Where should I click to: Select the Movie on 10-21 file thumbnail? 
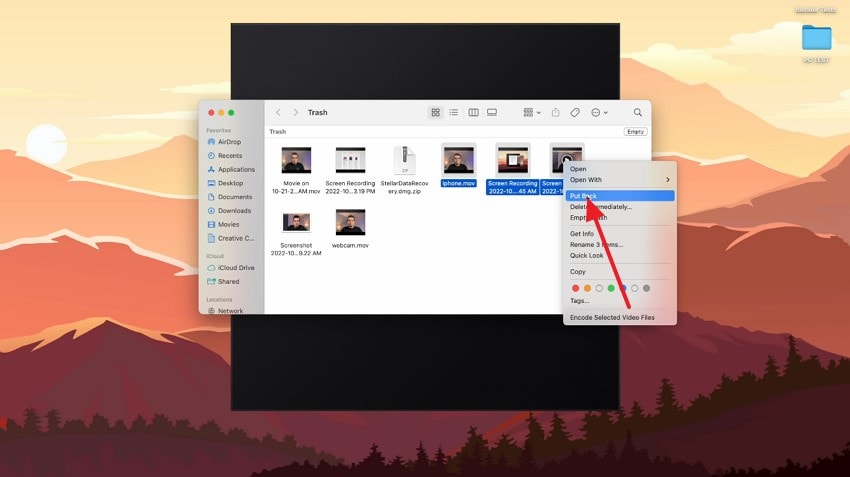(296, 160)
